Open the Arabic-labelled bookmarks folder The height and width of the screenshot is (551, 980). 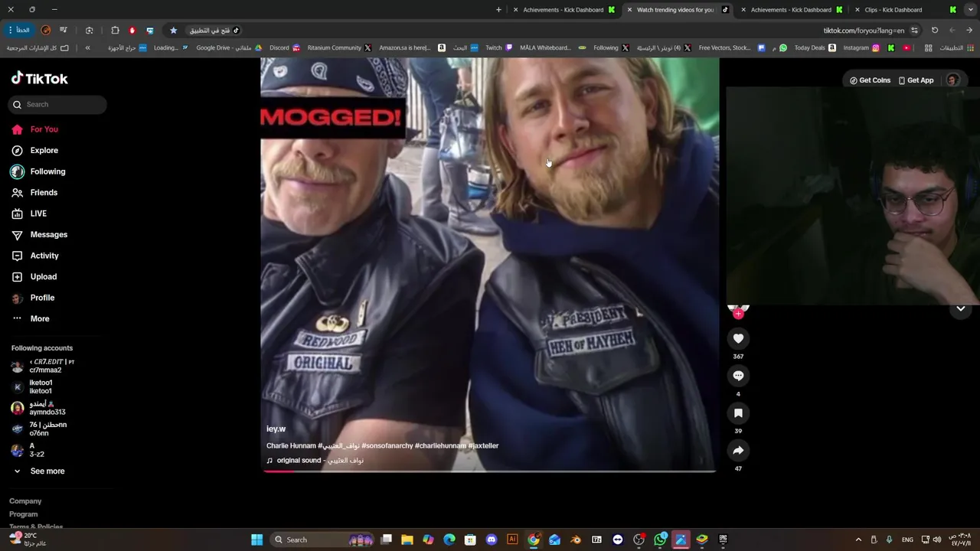[38, 47]
